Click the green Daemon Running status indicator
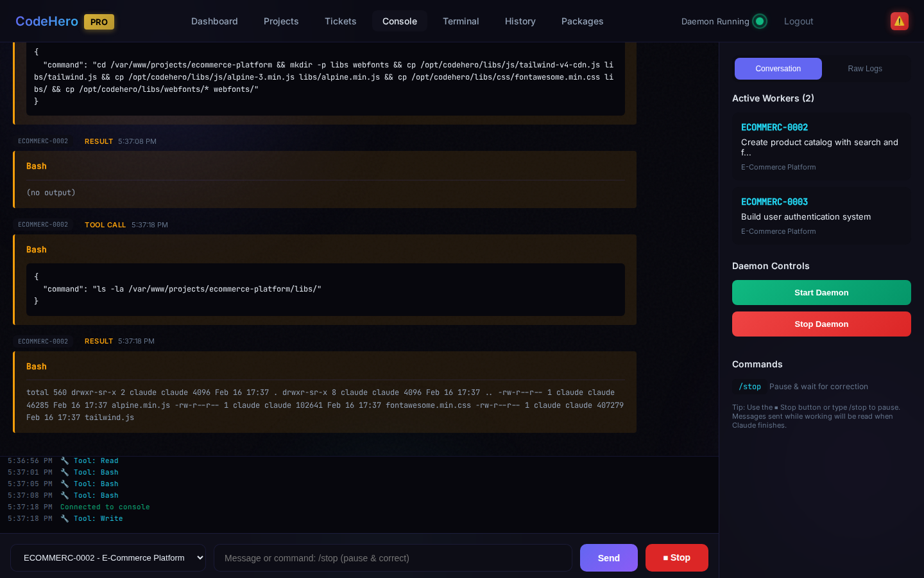 click(x=760, y=21)
